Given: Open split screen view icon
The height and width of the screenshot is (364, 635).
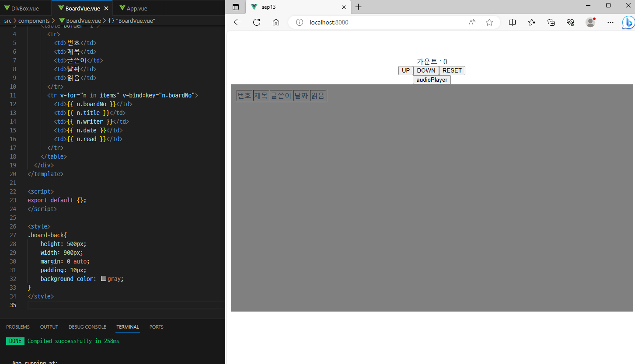Looking at the screenshot, I should pyautogui.click(x=512, y=22).
